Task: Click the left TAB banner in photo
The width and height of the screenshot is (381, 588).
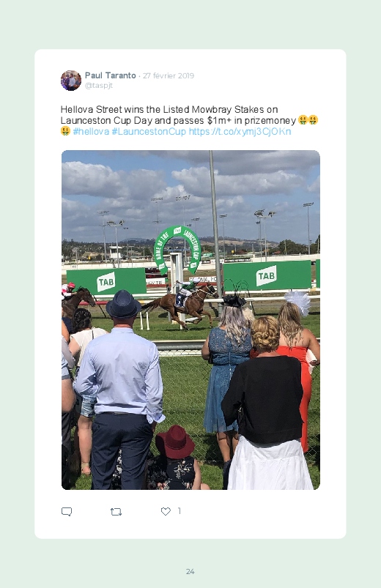Action: coord(106,281)
